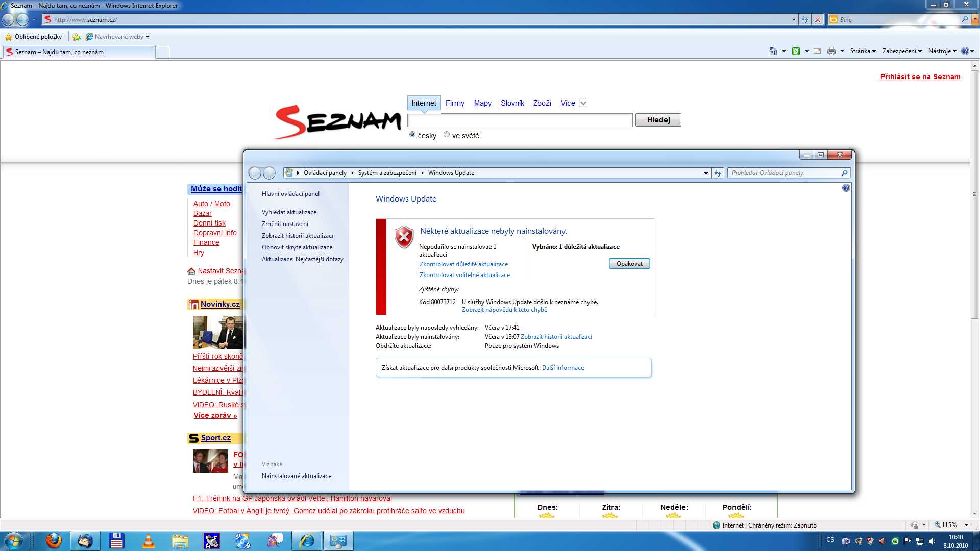Click the Favorites star icon
This screenshot has width=980, height=551.
[x=9, y=37]
